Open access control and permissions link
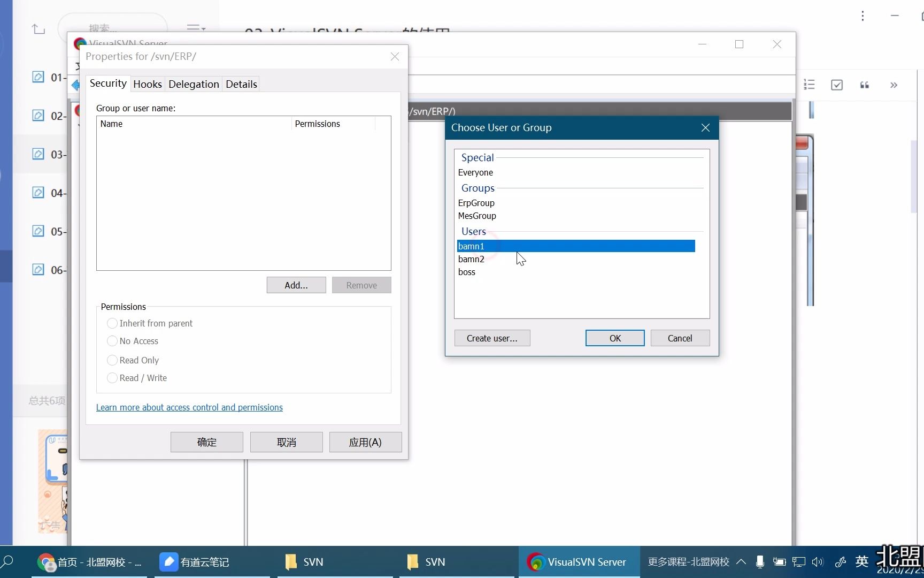This screenshot has width=924, height=578. tap(189, 407)
